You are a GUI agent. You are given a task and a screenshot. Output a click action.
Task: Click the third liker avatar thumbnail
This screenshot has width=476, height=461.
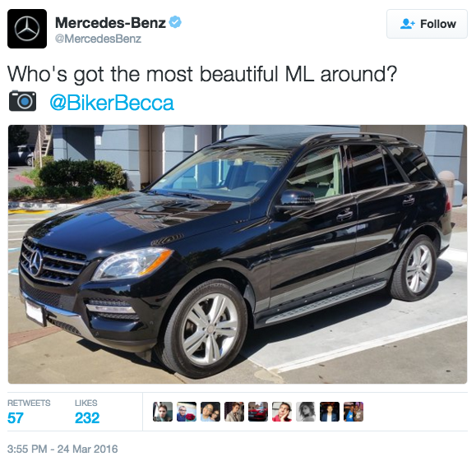(210, 412)
